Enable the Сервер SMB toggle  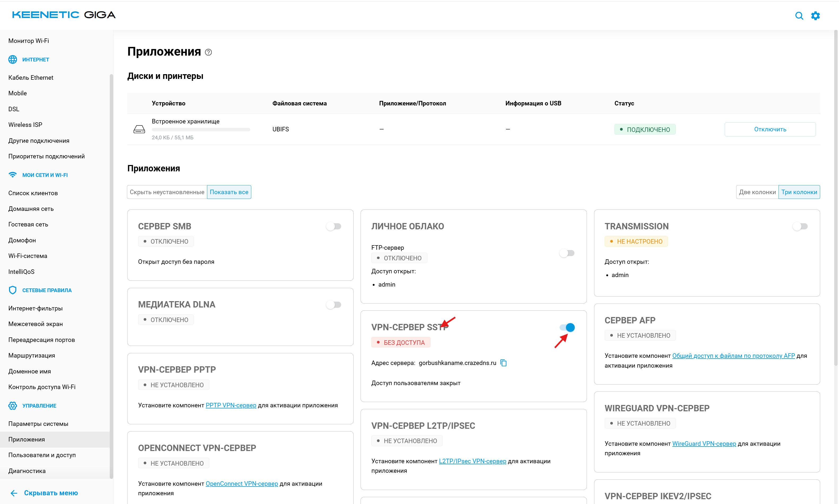coord(333,226)
